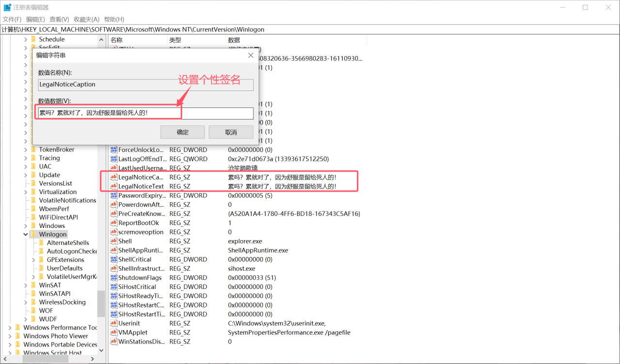
Task: Click the explorer.exe data cell
Action: coord(245,241)
